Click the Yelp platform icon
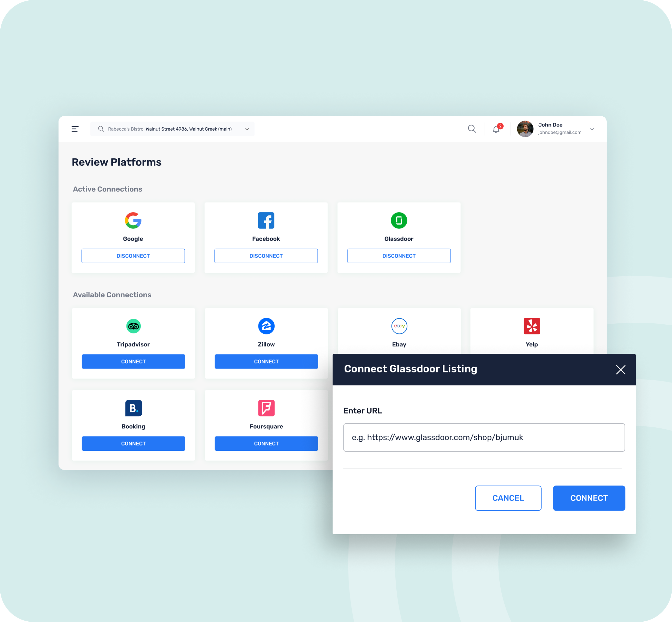 (x=532, y=326)
